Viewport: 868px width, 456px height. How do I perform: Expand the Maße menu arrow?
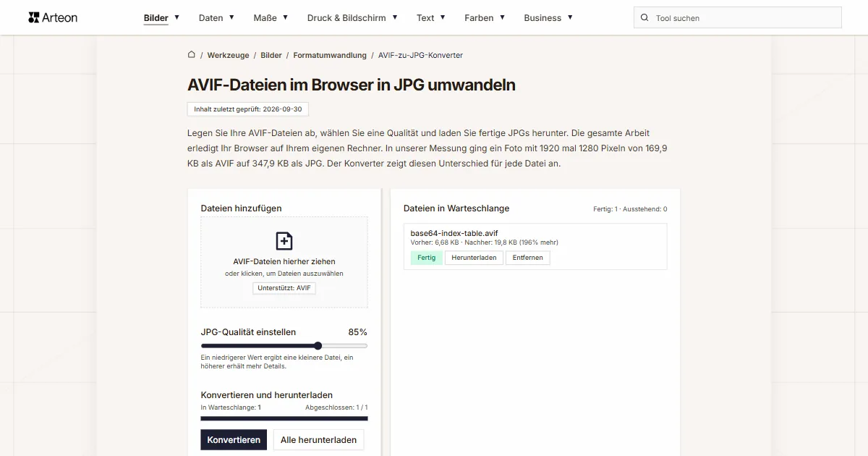tap(285, 17)
